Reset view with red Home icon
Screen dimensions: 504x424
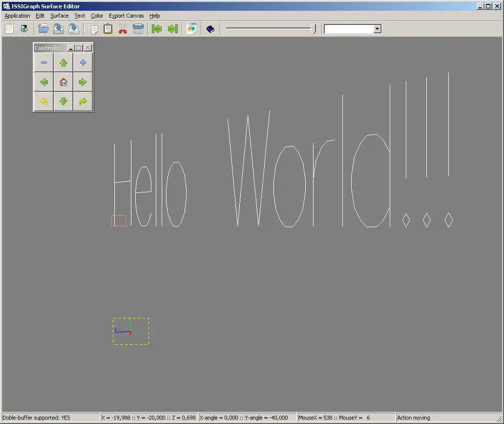63,82
